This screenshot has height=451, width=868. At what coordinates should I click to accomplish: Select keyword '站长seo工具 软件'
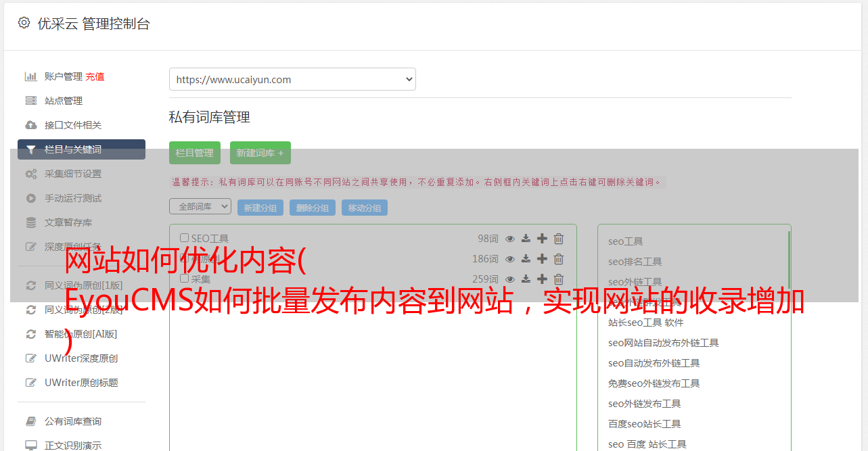coord(646,323)
